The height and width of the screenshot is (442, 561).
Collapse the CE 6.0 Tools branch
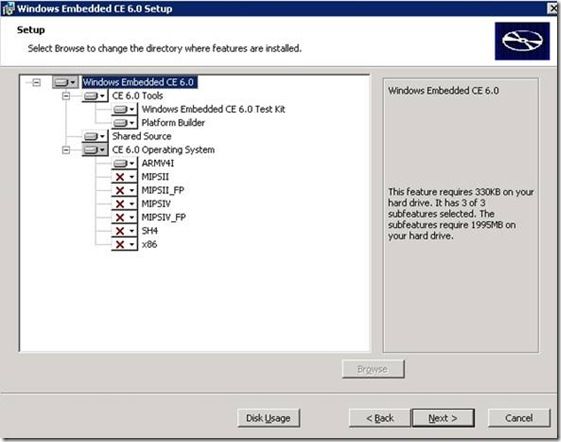66,96
